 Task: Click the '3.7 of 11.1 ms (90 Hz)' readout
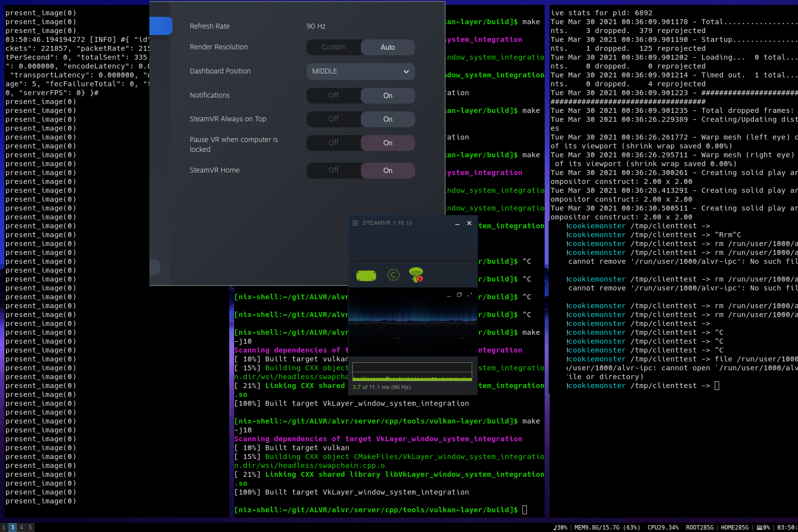pyautogui.click(x=382, y=387)
